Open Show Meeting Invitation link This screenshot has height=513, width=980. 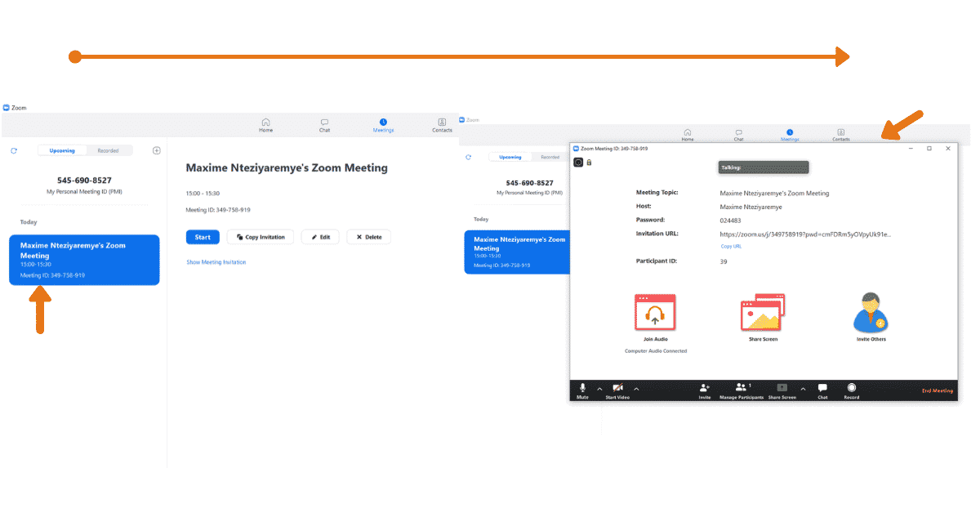[x=216, y=262]
